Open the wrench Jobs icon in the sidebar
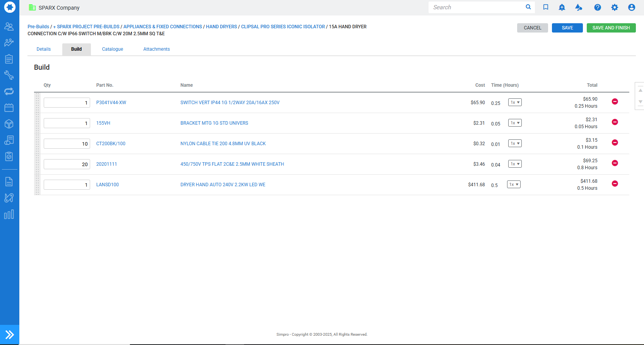 click(9, 75)
